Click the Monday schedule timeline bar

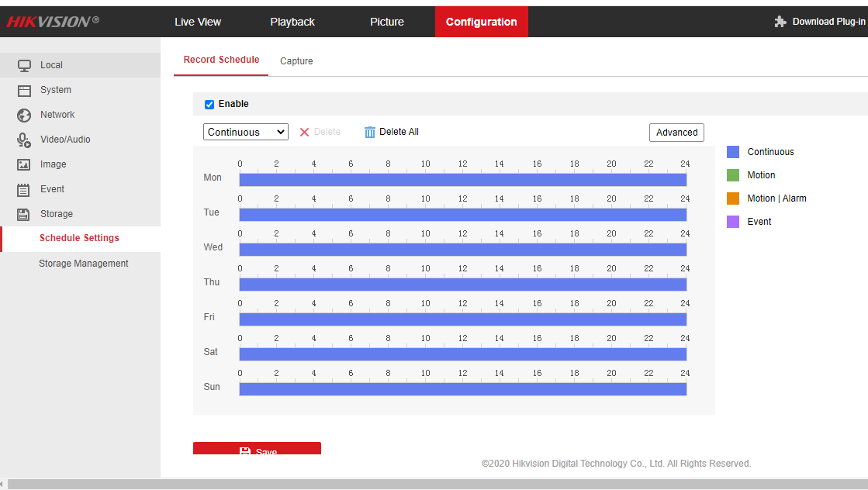pyautogui.click(x=462, y=180)
